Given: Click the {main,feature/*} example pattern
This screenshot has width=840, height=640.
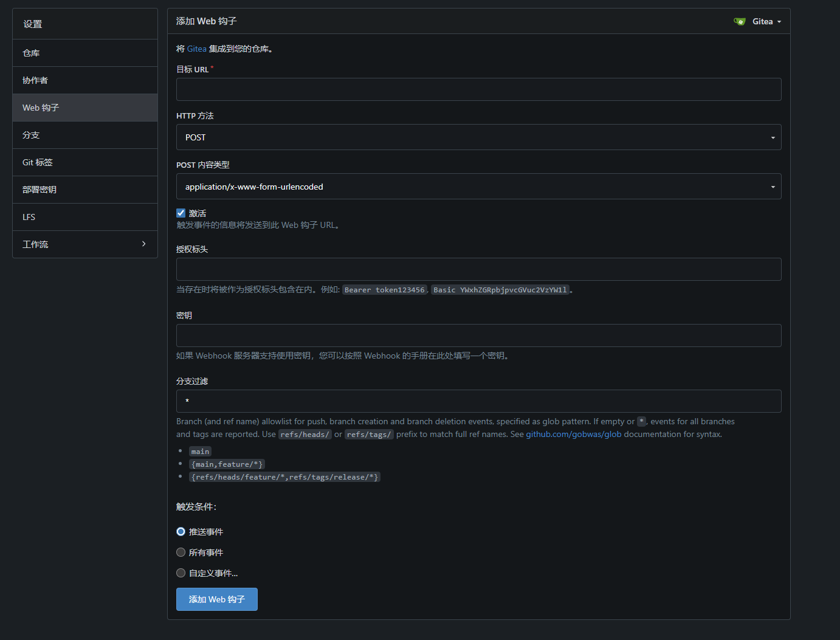Looking at the screenshot, I should (227, 464).
